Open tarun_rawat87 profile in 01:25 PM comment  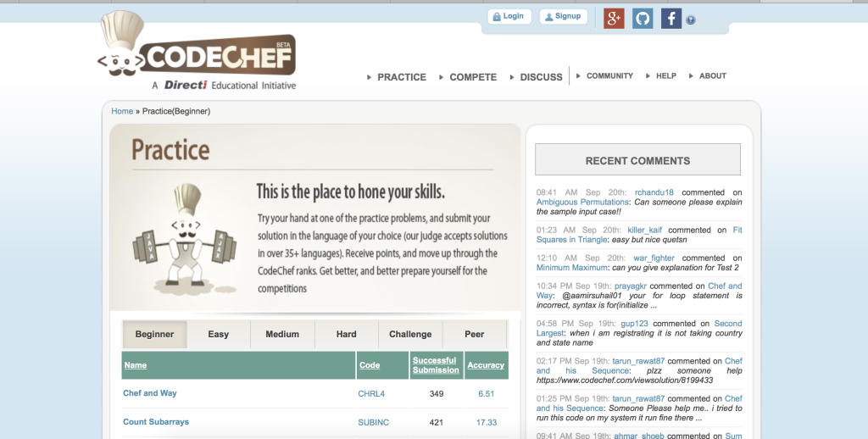coord(638,398)
